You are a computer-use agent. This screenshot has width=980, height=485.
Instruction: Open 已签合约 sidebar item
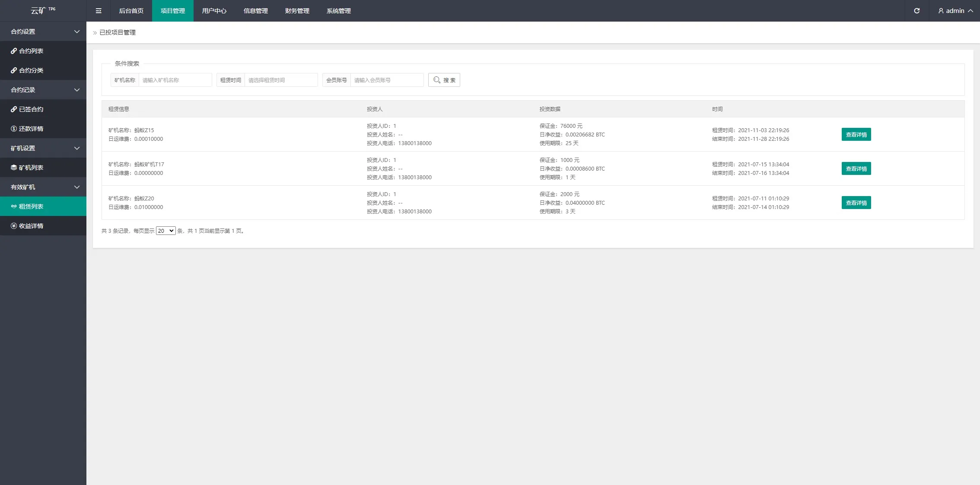pos(31,109)
